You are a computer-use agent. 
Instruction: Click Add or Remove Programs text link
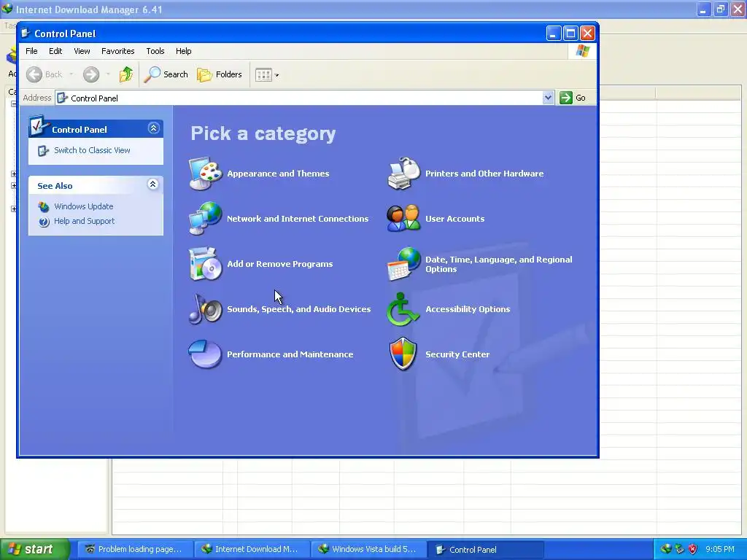tap(280, 264)
